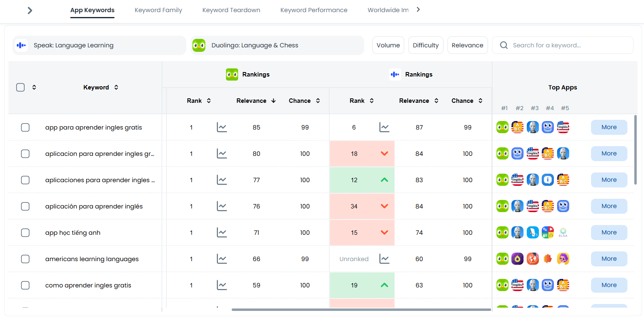This screenshot has height=319, width=644.
Task: Click the vertical scrollbar of the table
Action: tap(636, 150)
